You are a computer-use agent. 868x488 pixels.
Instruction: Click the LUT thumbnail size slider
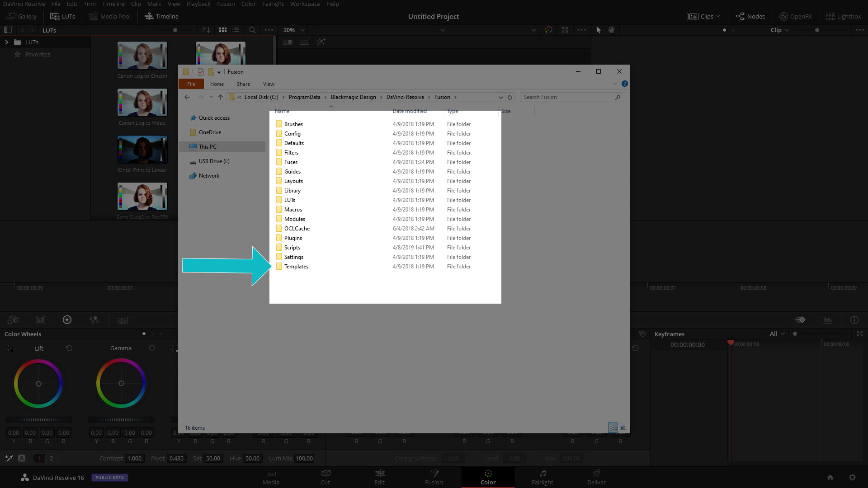[175, 30]
